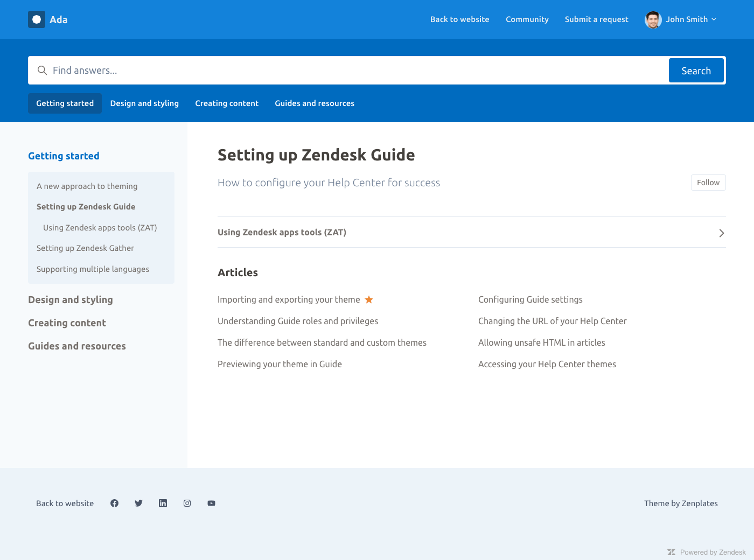The width and height of the screenshot is (754, 560).
Task: Go to Submit a request page
Action: point(596,19)
